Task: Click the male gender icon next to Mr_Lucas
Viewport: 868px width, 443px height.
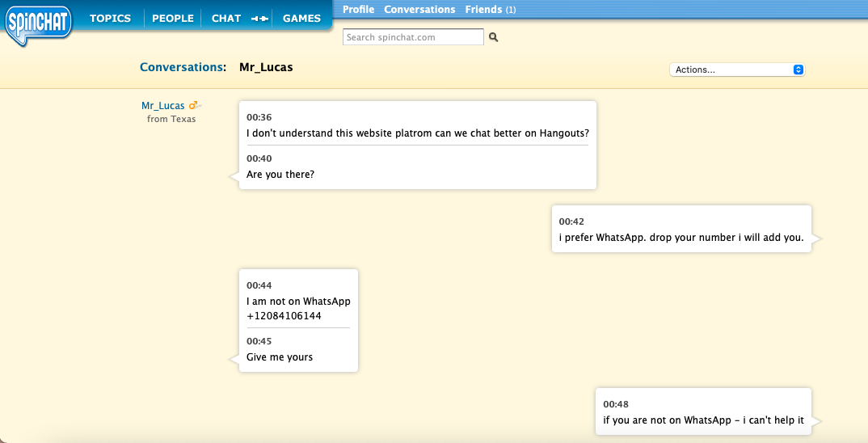Action: click(x=194, y=105)
